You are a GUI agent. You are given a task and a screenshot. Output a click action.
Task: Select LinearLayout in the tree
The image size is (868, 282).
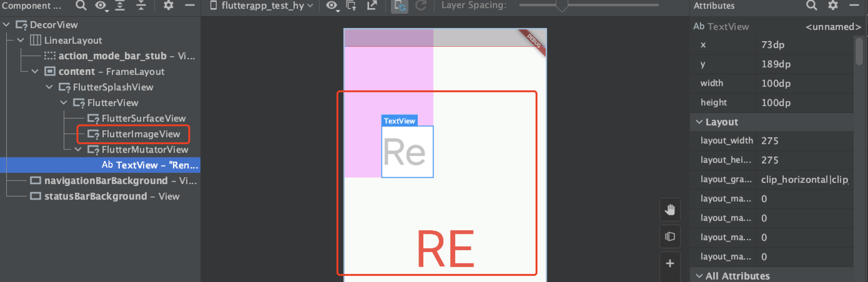click(x=73, y=40)
